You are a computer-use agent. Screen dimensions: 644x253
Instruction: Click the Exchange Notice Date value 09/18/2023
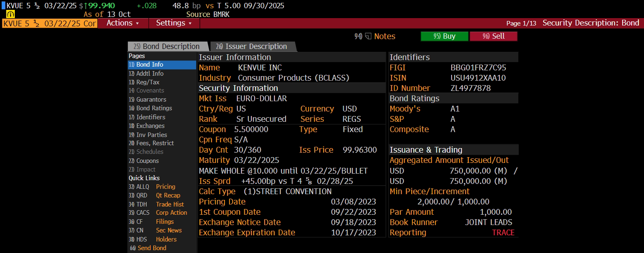(x=354, y=222)
